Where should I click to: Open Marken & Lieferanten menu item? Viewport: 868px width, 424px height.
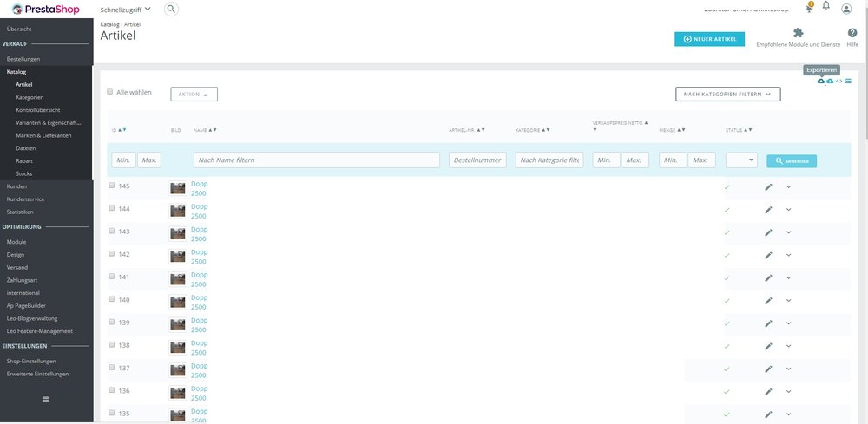coord(43,135)
